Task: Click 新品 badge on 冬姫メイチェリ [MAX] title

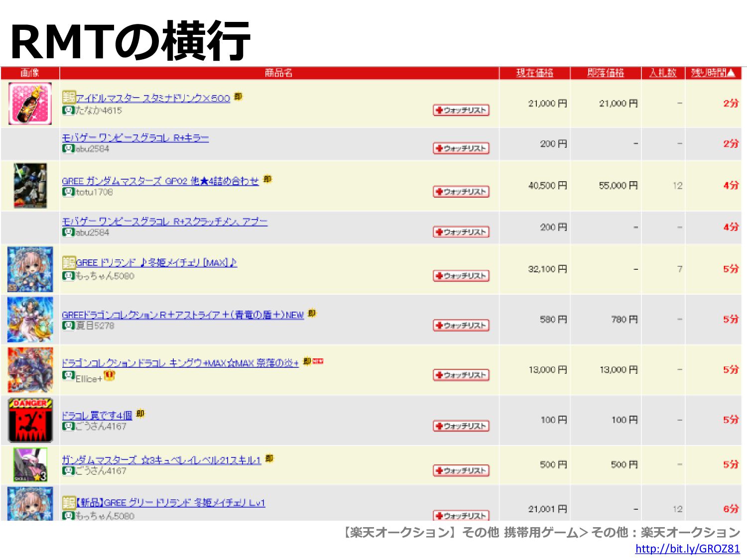Action: (x=69, y=262)
